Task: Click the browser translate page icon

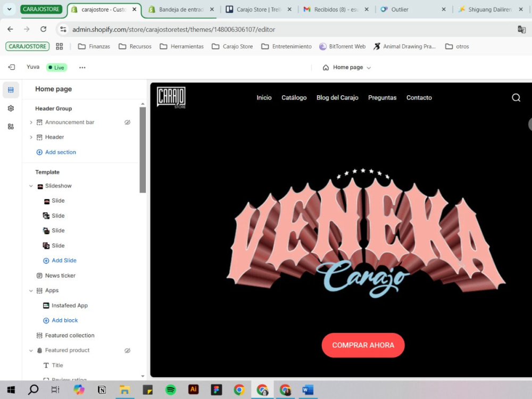Action: (521, 29)
